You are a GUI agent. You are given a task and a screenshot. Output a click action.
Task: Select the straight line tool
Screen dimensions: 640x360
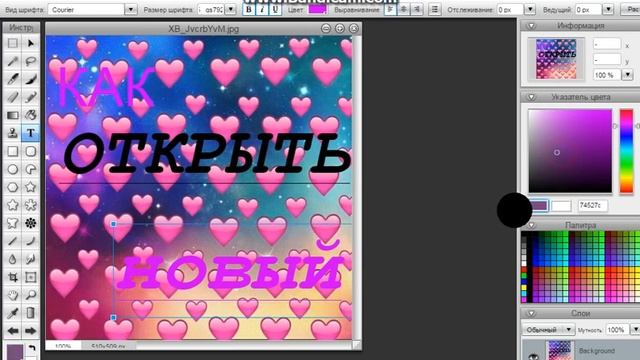click(13, 241)
